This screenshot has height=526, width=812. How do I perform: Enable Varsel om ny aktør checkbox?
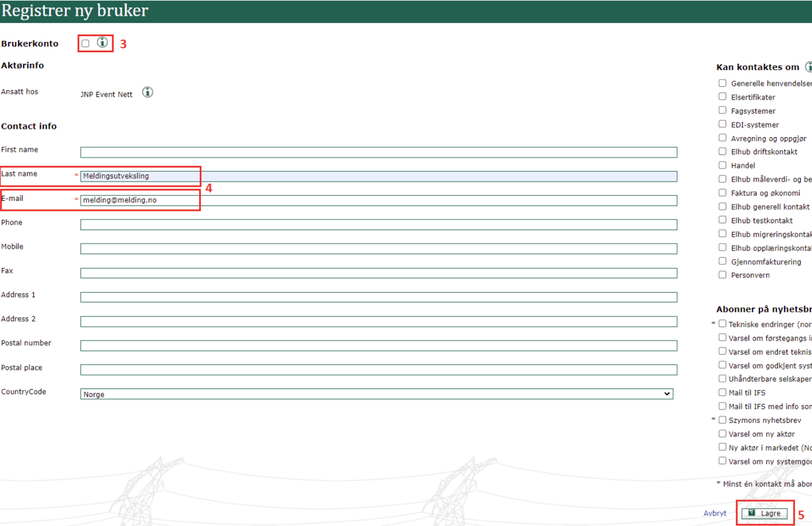click(x=722, y=434)
